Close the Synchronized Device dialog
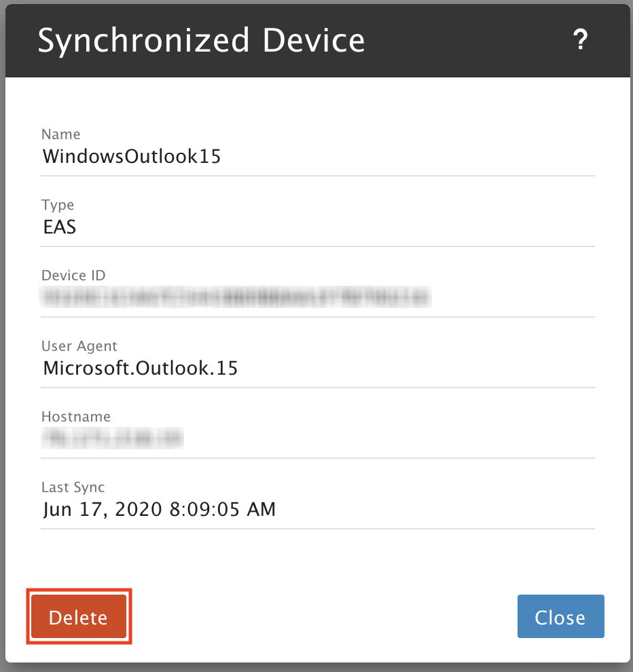This screenshot has width=633, height=672. pos(560,616)
